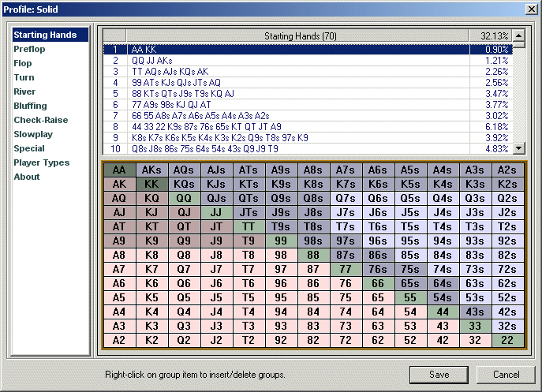542x392 pixels.
Task: Open the Player Types section
Action: (x=42, y=162)
